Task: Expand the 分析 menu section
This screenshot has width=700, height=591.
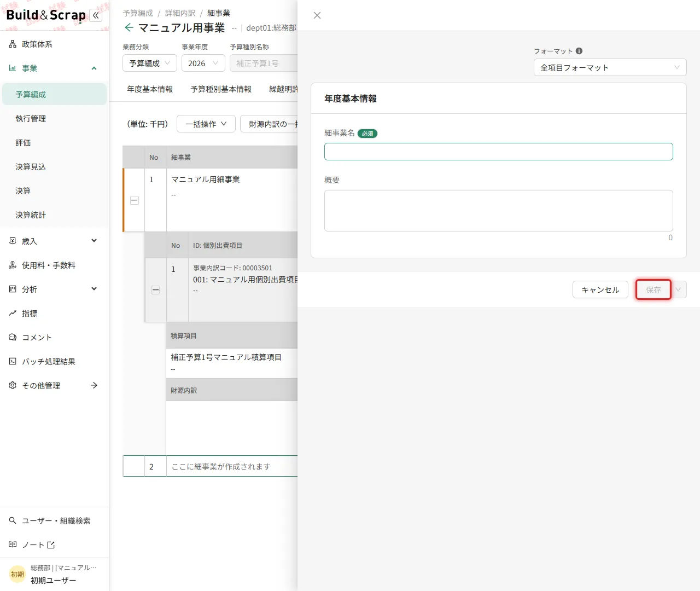Action: [94, 289]
